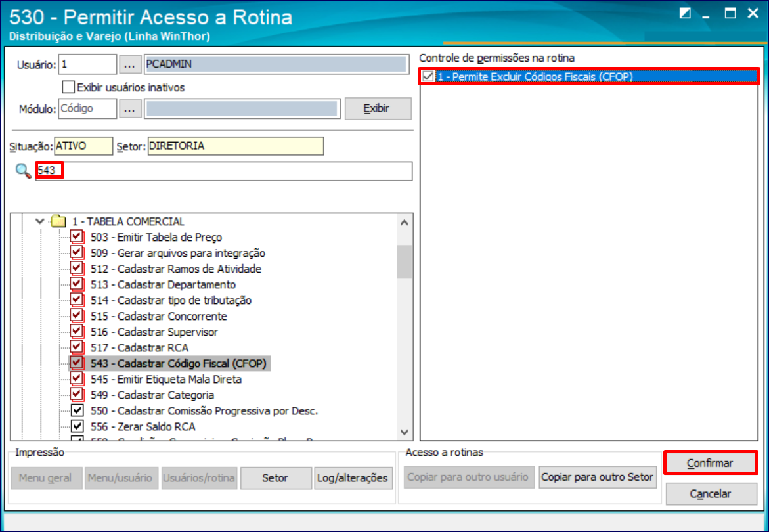Select 517 - Cadastrar RCA row
The width and height of the screenshot is (769, 532).
(x=139, y=347)
